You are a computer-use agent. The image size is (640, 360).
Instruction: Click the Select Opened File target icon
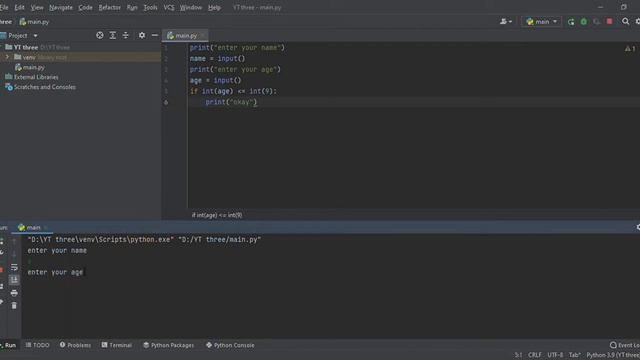tap(100, 36)
